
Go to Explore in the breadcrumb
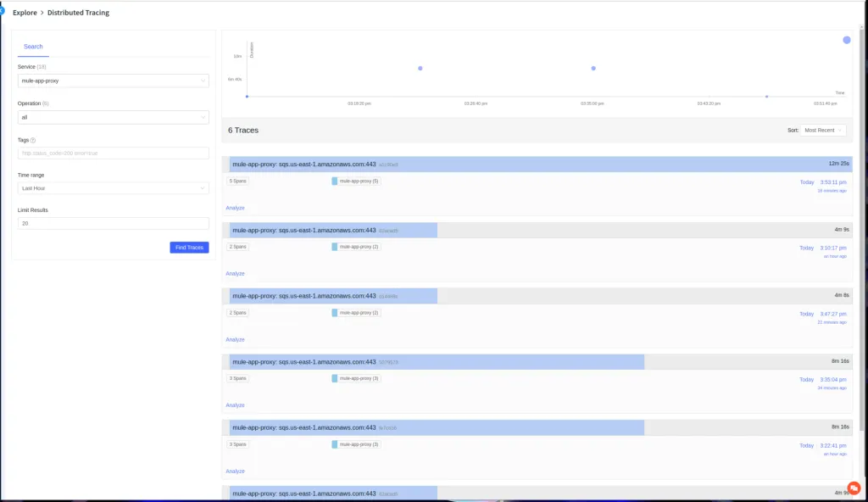25,13
